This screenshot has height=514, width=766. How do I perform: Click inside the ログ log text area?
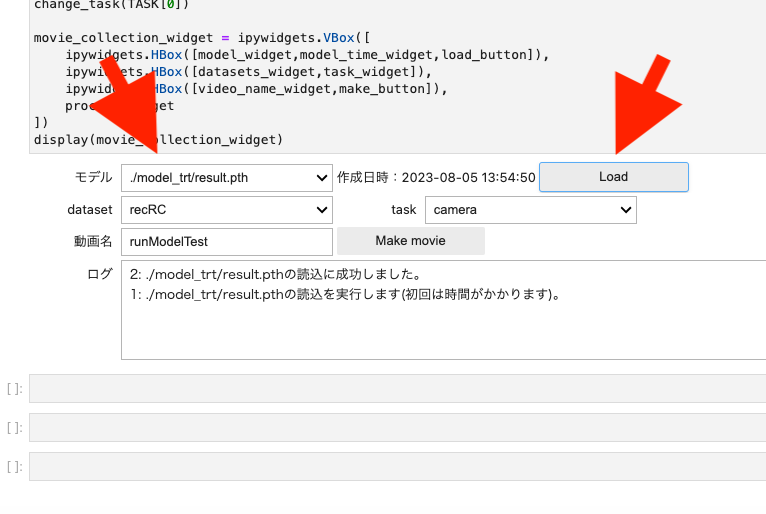click(444, 310)
